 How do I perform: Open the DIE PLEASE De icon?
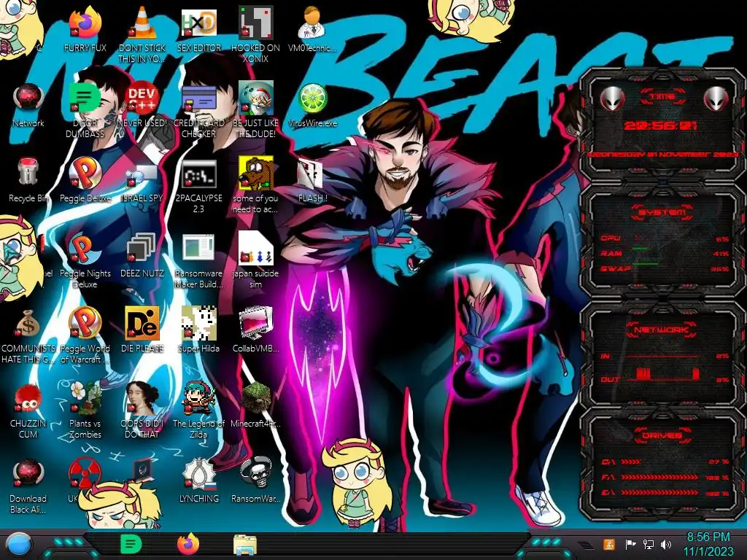click(x=142, y=324)
